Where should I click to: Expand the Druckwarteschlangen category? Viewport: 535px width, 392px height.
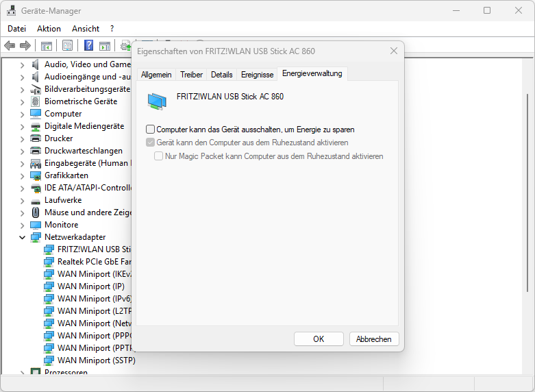(x=22, y=151)
